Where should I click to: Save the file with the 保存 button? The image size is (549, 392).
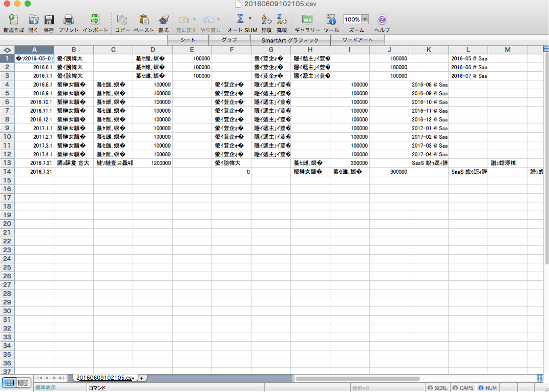[x=49, y=21]
